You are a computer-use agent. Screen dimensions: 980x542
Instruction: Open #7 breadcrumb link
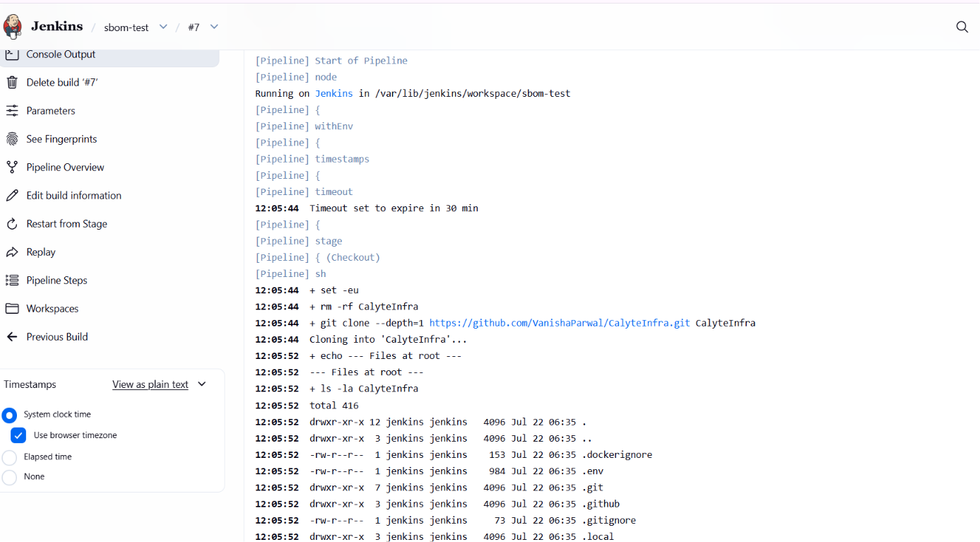[x=194, y=28]
